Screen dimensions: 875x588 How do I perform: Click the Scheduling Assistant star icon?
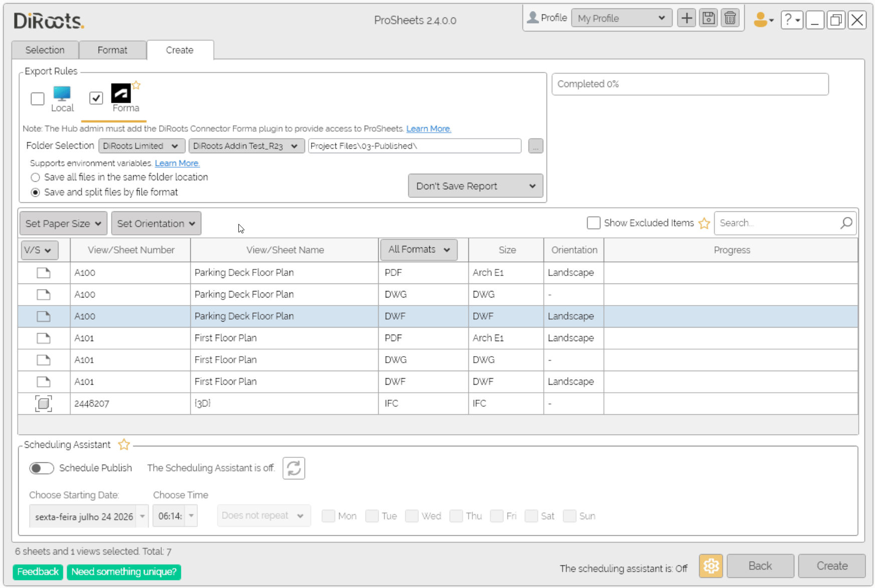tap(124, 444)
